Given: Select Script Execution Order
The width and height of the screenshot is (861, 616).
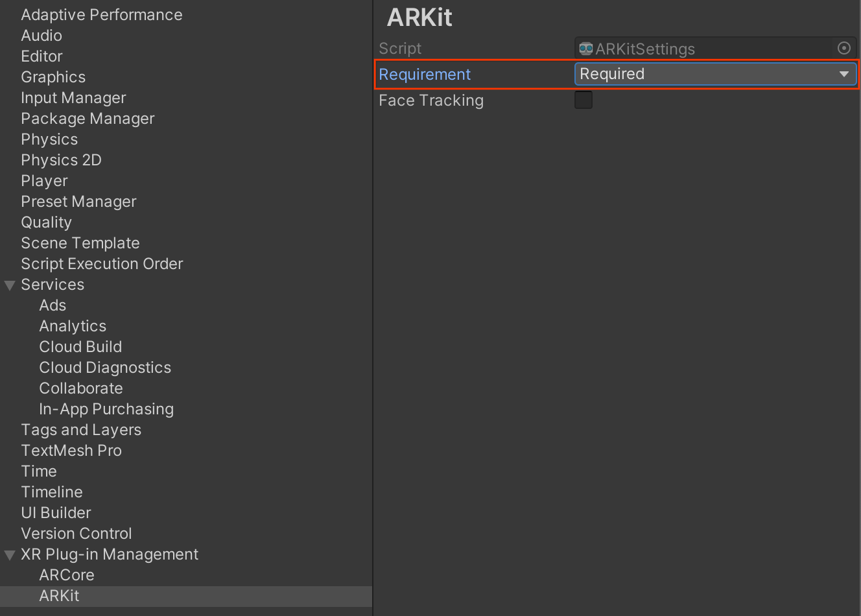Looking at the screenshot, I should [x=102, y=264].
